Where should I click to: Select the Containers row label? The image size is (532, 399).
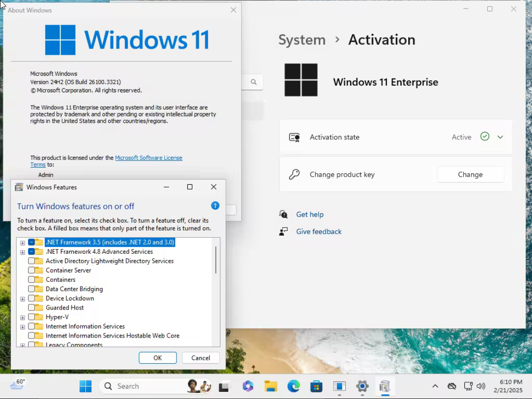pyautogui.click(x=60, y=279)
